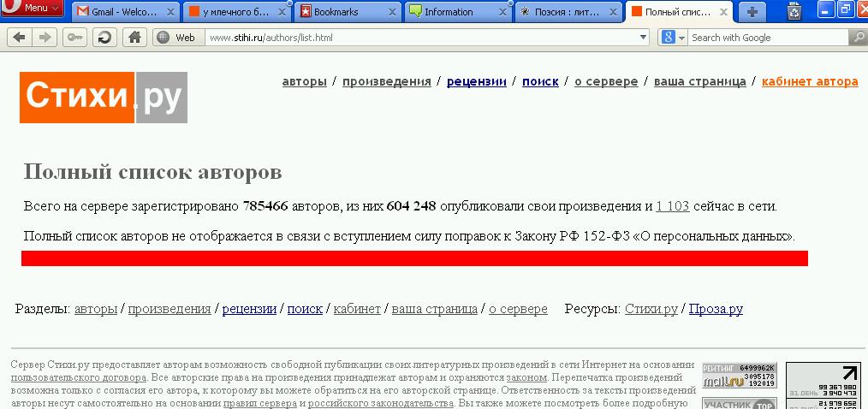Viewport: 868px width, 409px height.
Task: Go back with the back arrow
Action: point(20,37)
